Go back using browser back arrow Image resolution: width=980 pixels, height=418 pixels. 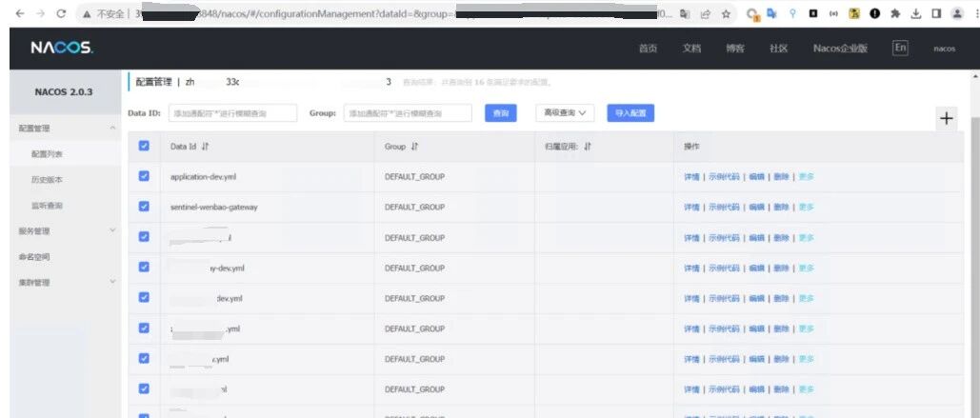click(x=20, y=13)
